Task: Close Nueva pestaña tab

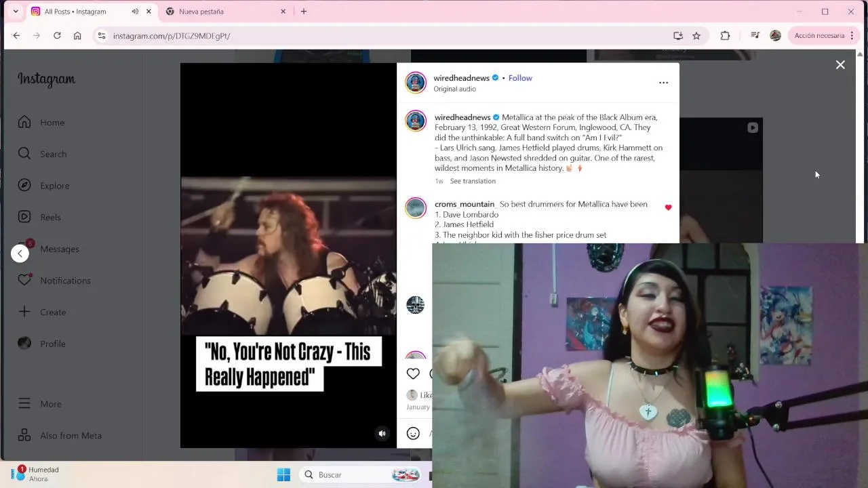Action: pyautogui.click(x=283, y=12)
